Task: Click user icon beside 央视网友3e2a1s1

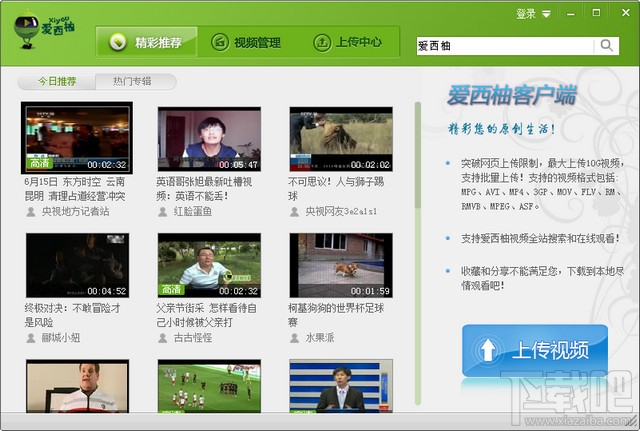Action: tap(294, 212)
